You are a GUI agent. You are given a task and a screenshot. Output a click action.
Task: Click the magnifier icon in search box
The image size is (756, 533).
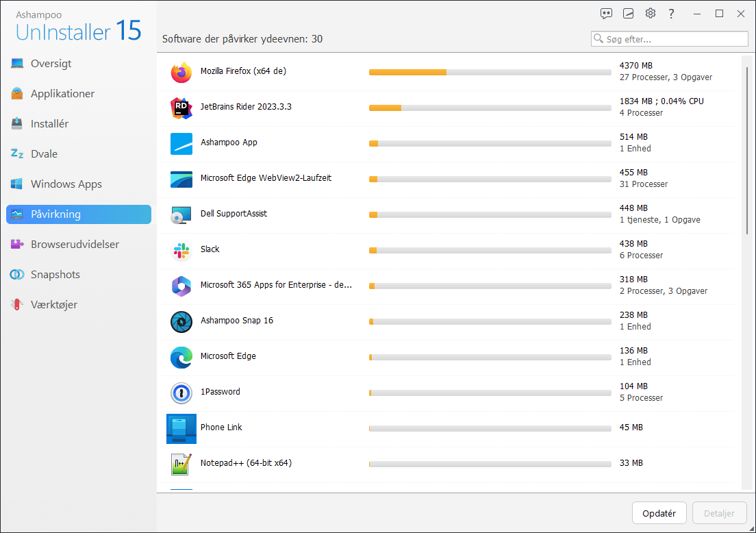pos(598,38)
